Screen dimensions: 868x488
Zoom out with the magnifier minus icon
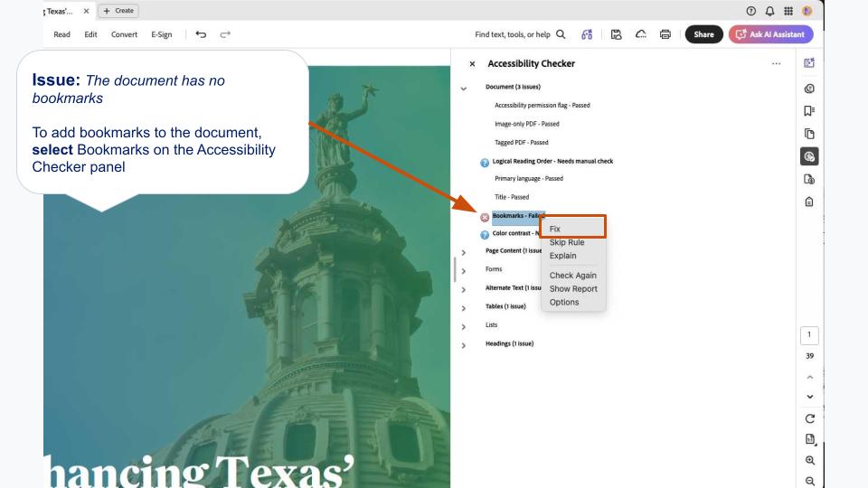[810, 482]
